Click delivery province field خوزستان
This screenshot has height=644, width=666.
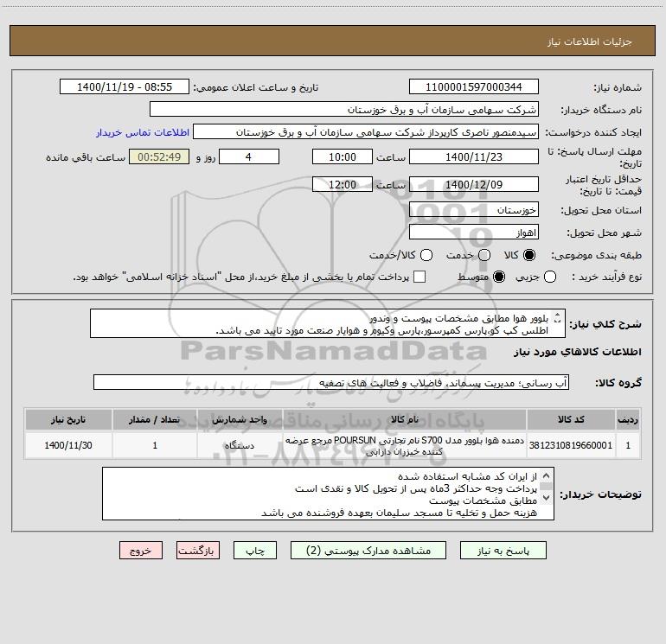474,210
